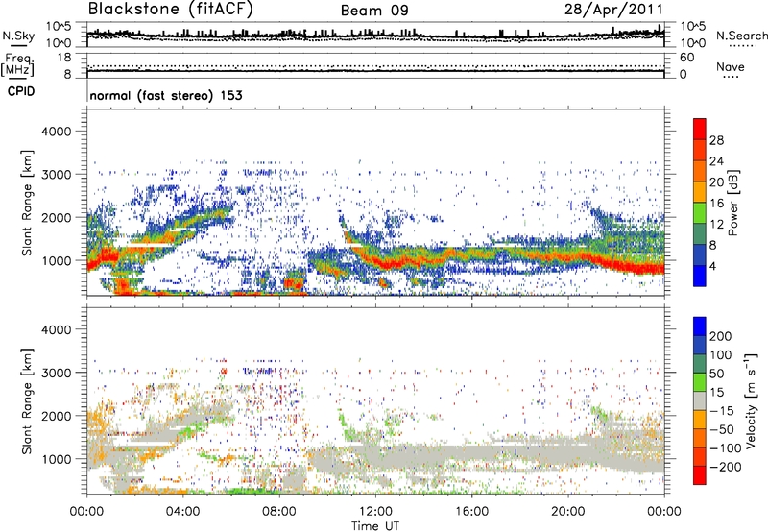Image resolution: width=768 pixels, height=532 pixels.
Task: Select the "Freq. [MHz]" axis label
Action: [18, 65]
